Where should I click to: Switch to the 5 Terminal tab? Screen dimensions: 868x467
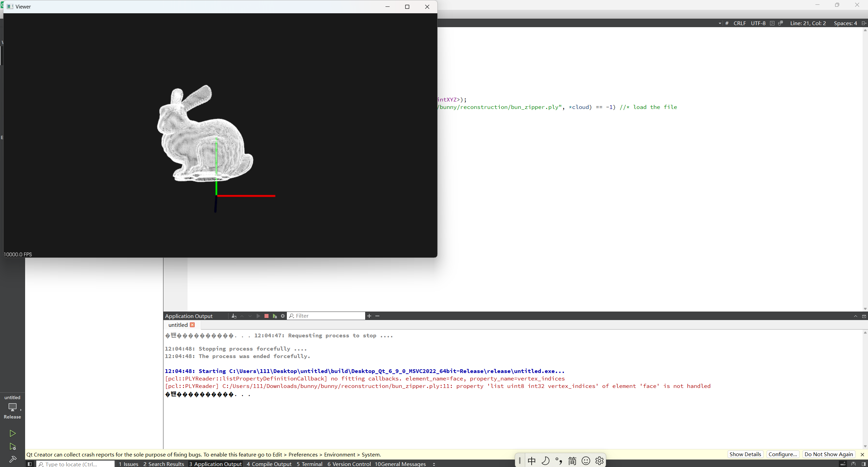[309, 464]
